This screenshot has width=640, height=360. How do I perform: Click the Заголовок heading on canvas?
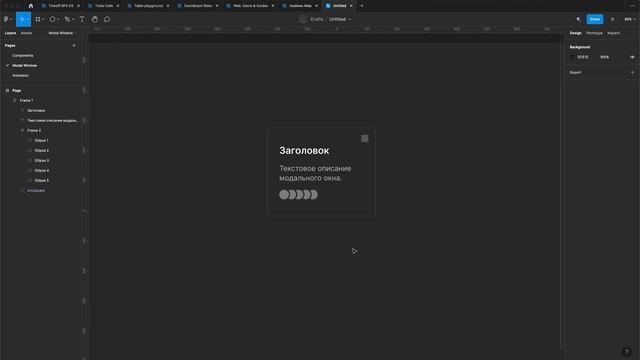pos(304,151)
